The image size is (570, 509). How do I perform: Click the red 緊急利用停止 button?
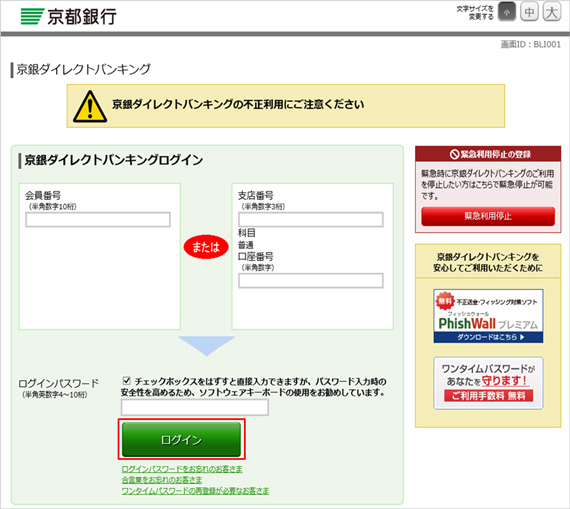coord(488,216)
